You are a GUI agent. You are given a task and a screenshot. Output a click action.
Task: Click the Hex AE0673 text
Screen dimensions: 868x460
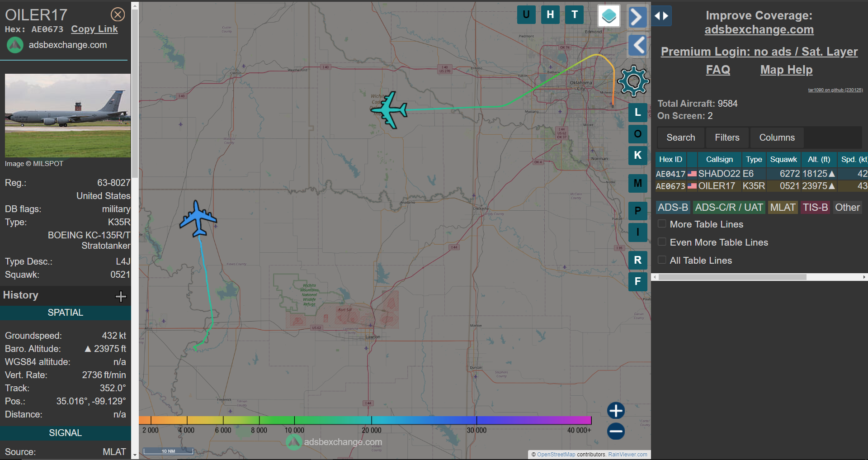[x=34, y=29]
